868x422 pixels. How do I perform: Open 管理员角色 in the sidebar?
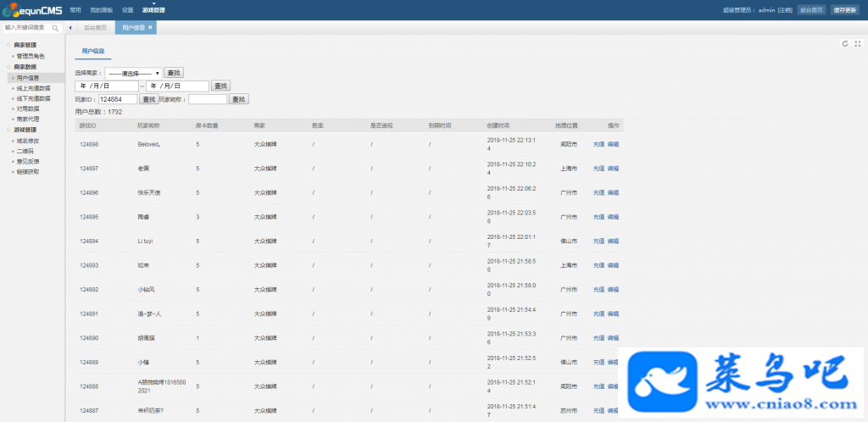point(31,57)
